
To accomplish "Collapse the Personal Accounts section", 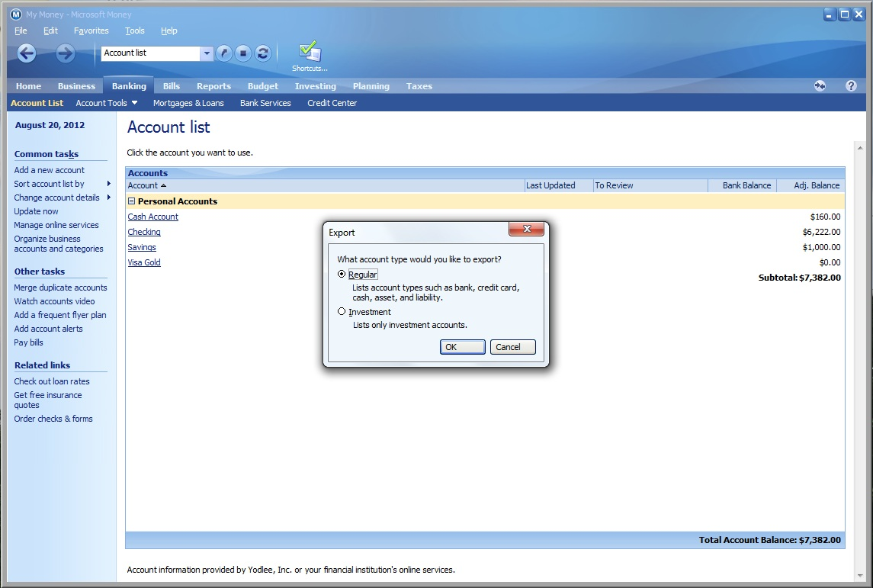I will tap(131, 201).
